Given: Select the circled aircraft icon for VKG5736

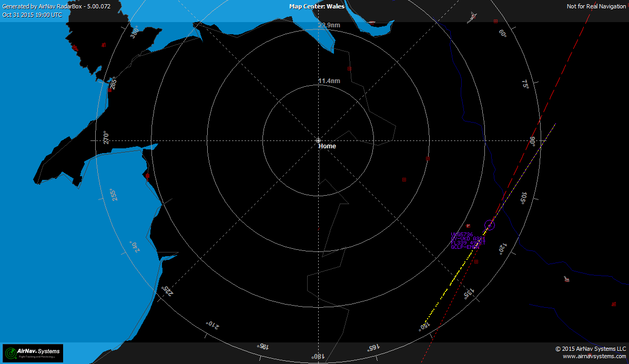Looking at the screenshot, I should [490, 225].
